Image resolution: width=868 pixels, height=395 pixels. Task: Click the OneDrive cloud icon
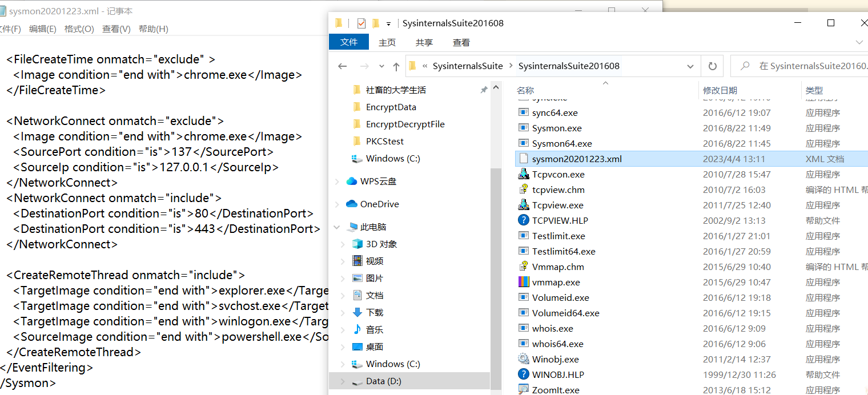(x=351, y=204)
